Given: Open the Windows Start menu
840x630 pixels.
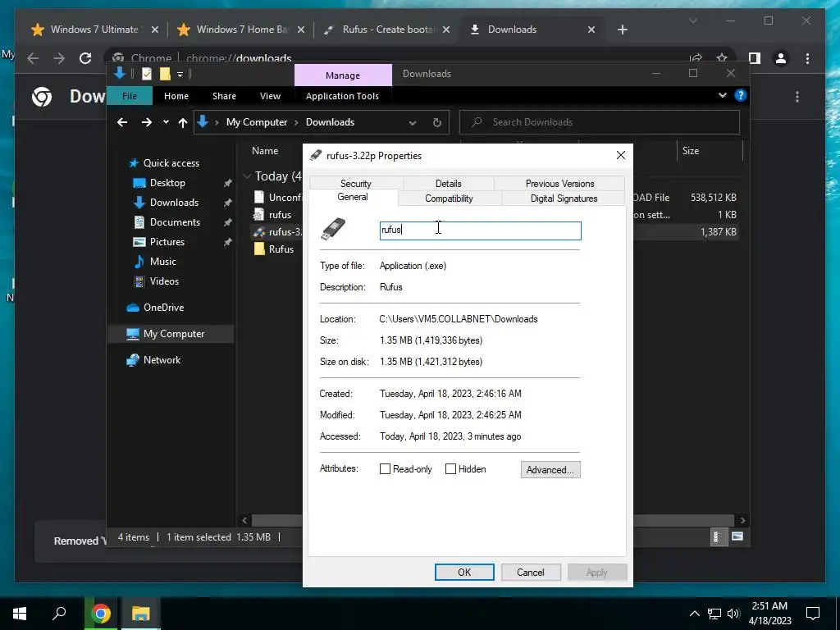Looking at the screenshot, I should pyautogui.click(x=20, y=614).
